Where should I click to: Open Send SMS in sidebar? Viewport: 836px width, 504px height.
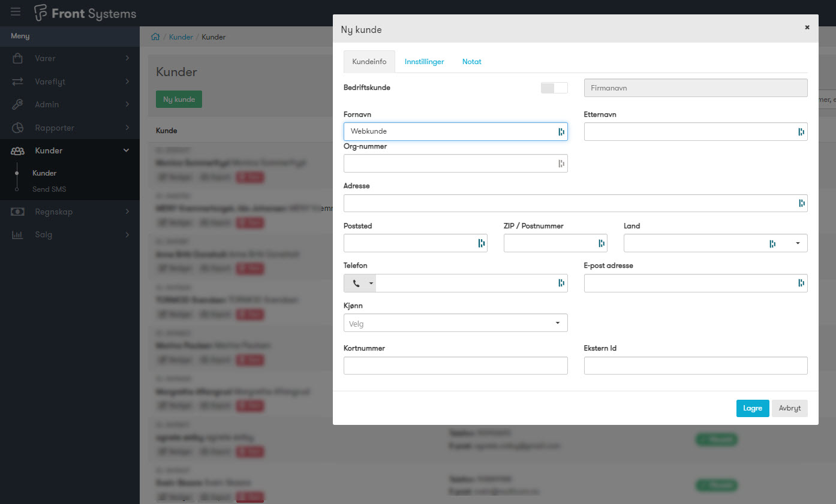tap(49, 189)
